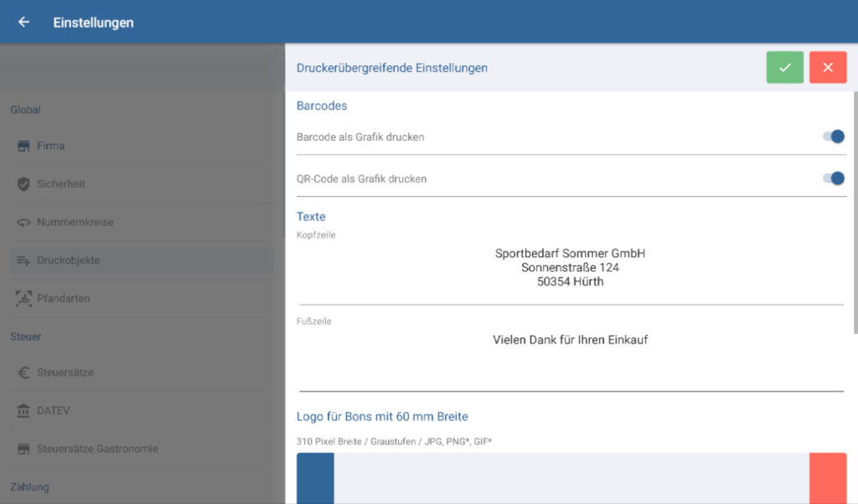Click the Druckobjekte list icon
This screenshot has height=504, width=858.
pyautogui.click(x=23, y=261)
